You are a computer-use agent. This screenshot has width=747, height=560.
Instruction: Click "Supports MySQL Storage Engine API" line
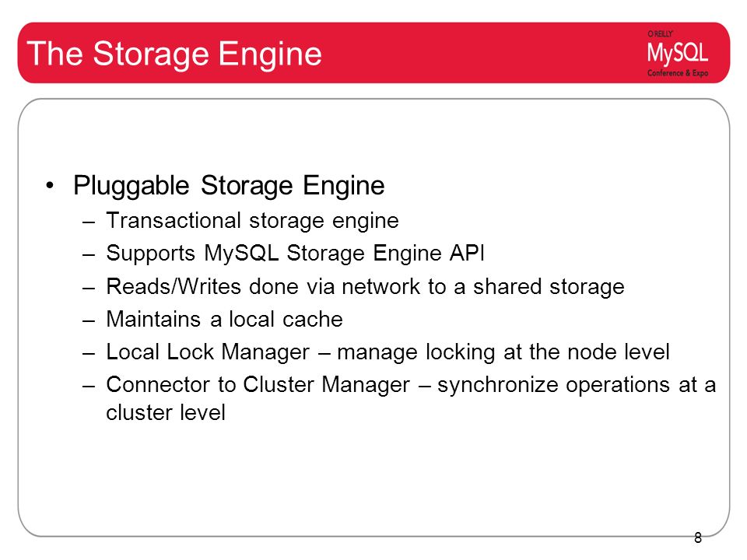point(296,253)
